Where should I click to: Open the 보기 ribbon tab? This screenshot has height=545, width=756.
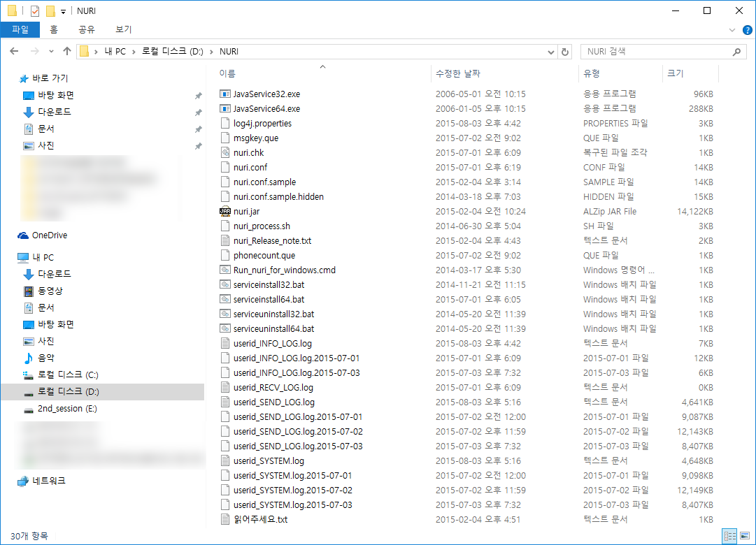click(123, 29)
